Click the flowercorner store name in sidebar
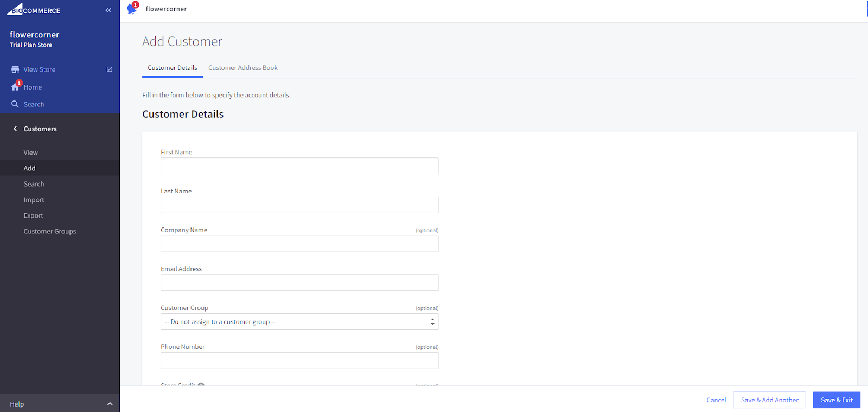This screenshot has width=868, height=412. 34,35
